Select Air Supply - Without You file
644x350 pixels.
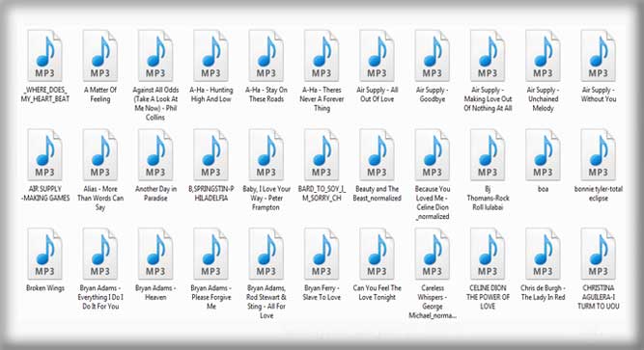599,56
